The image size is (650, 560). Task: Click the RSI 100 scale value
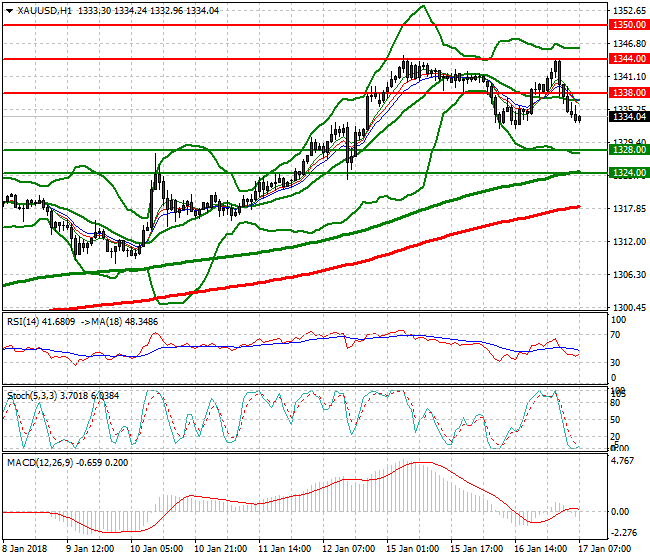point(618,320)
